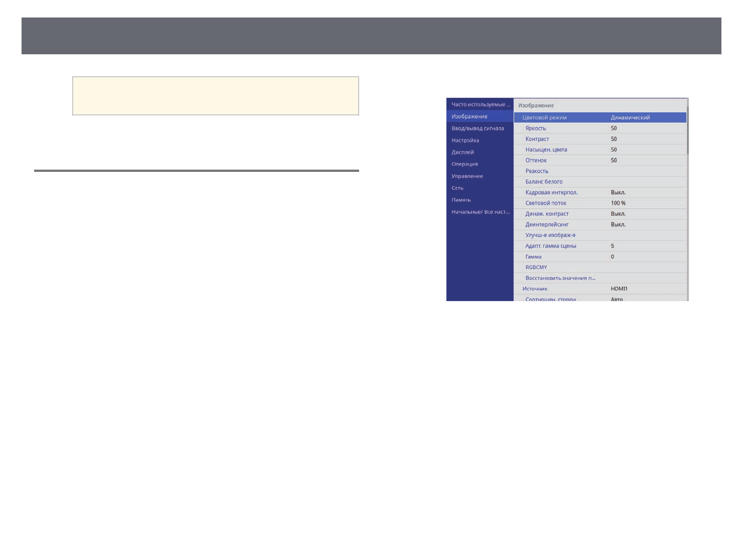Open Начальные/ Все настройки category
Image resolution: width=756 pixels, height=534 pixels.
[480, 212]
